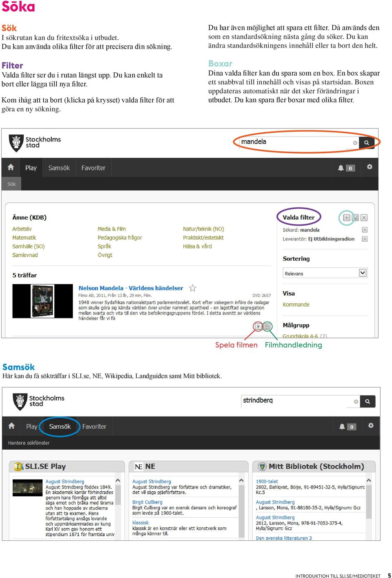Open the Media & Film subject link

tap(111, 229)
